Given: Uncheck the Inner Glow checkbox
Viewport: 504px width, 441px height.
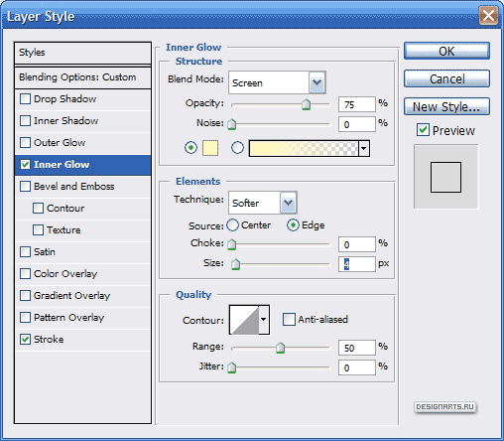Looking at the screenshot, I should [x=25, y=165].
